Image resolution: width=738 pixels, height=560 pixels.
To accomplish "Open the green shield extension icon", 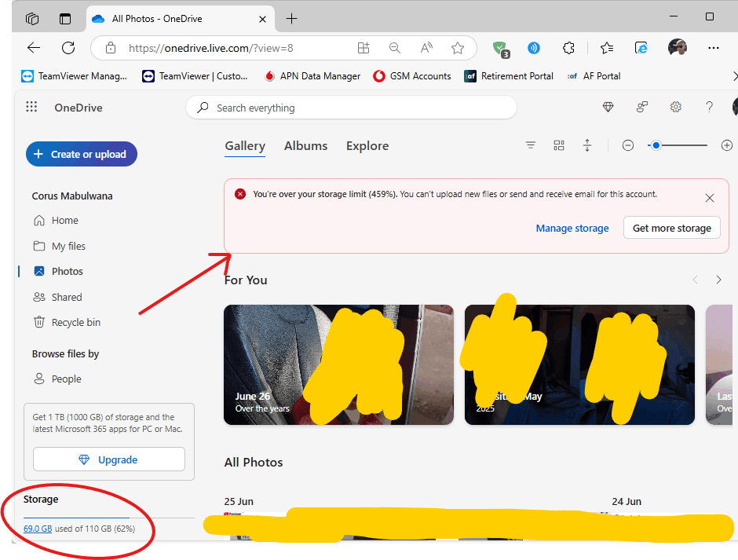I will click(x=500, y=49).
